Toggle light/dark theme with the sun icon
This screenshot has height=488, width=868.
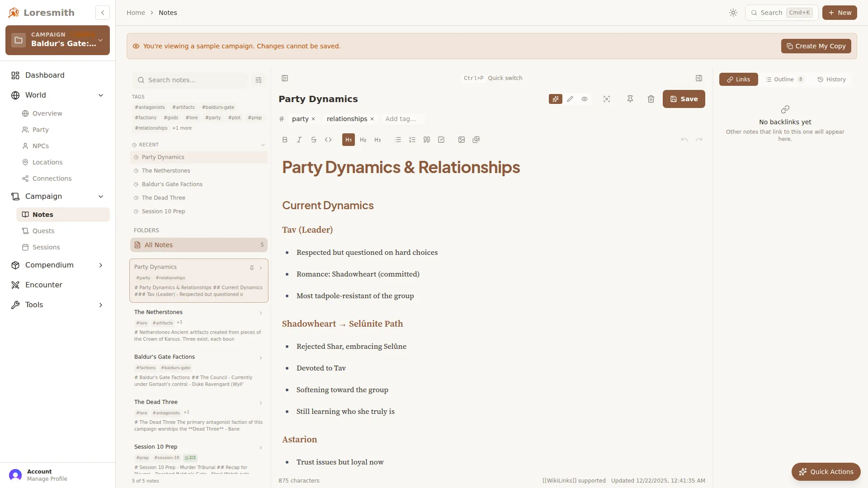(733, 12)
